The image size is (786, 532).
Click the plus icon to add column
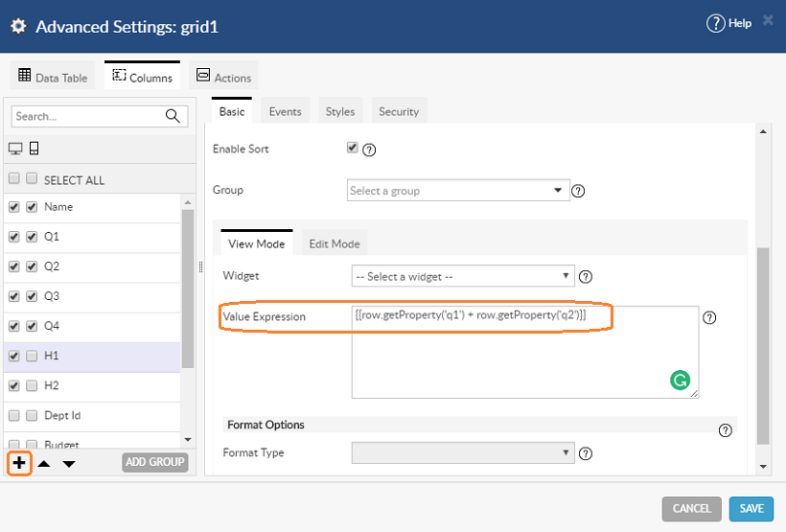pyautogui.click(x=19, y=463)
